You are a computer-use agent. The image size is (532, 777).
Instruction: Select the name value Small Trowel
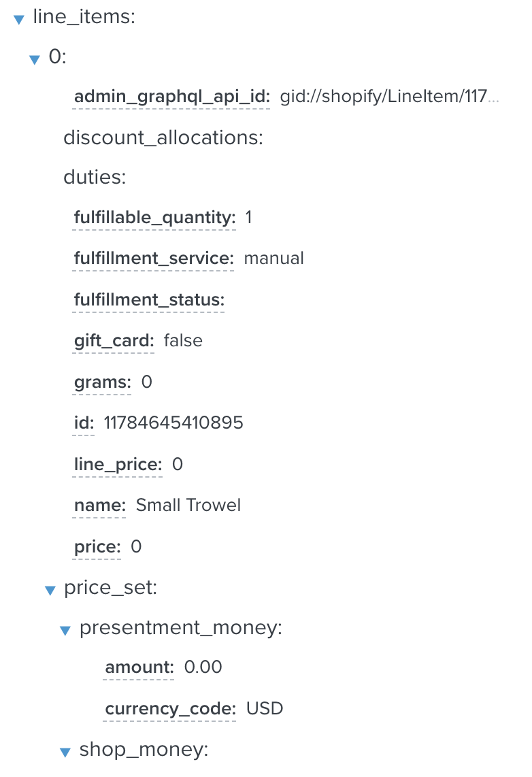(188, 505)
